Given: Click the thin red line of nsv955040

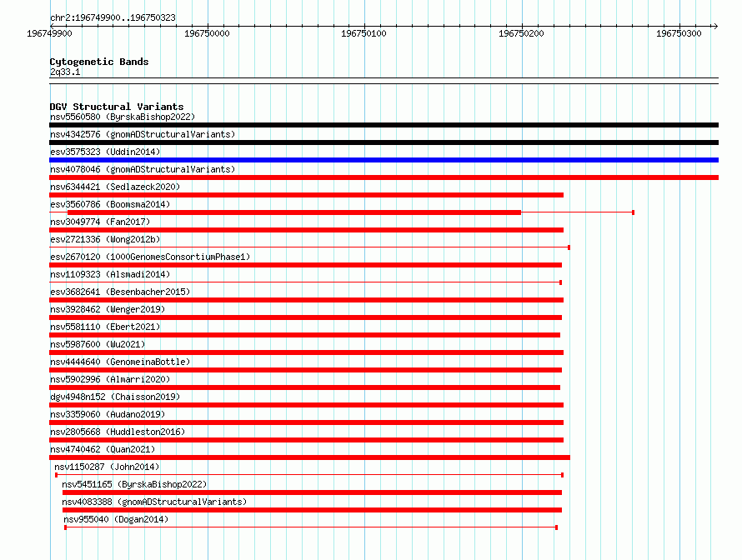Looking at the screenshot, I should point(311,527).
